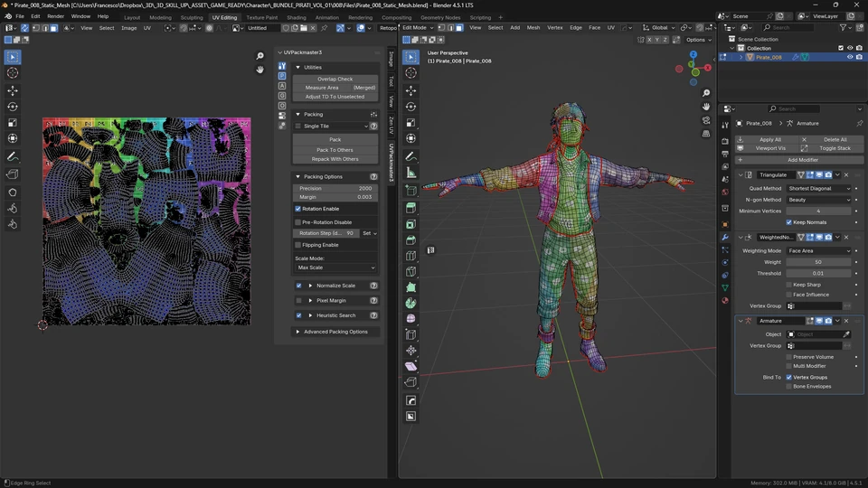Click the zoom magnifier in UV editor
Screen dimensions: 868x488
259,56
